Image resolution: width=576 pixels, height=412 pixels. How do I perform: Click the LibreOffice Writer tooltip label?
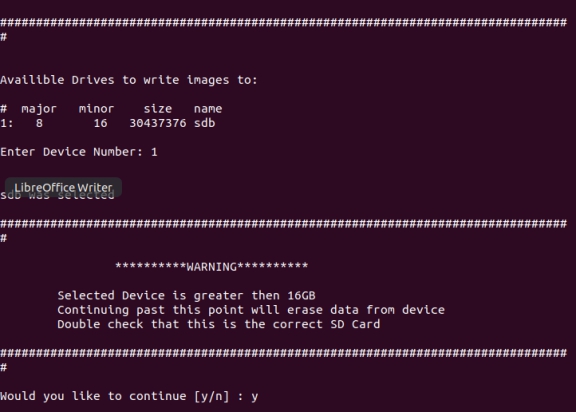[x=63, y=187]
